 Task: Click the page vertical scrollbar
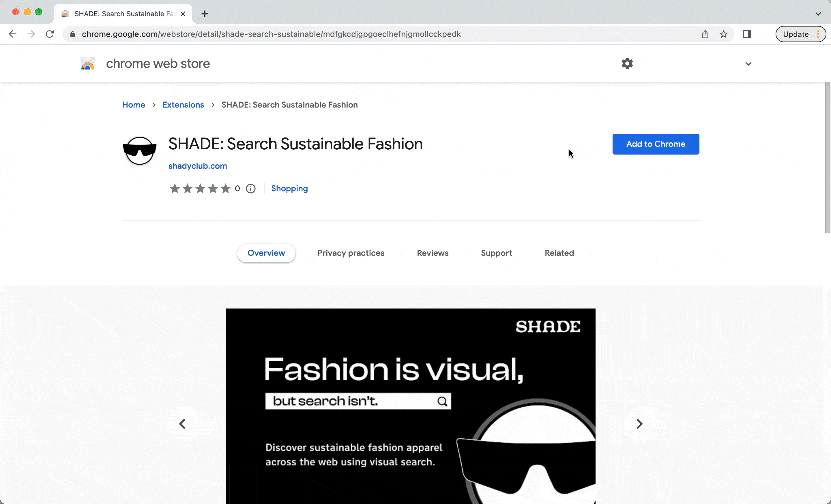(x=828, y=158)
